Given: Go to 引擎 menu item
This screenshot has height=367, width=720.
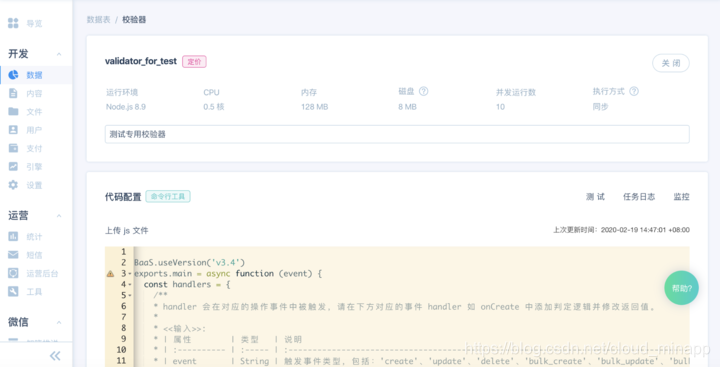Looking at the screenshot, I should pyautogui.click(x=34, y=167).
